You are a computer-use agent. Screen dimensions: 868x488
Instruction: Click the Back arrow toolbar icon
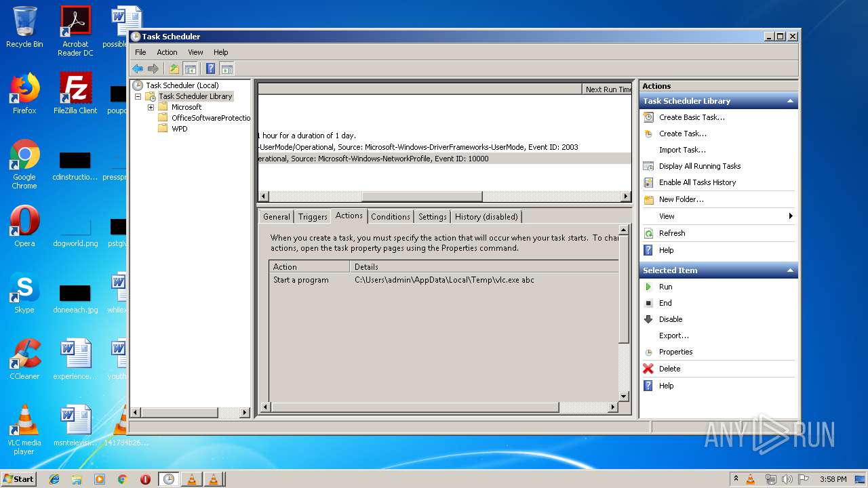138,68
